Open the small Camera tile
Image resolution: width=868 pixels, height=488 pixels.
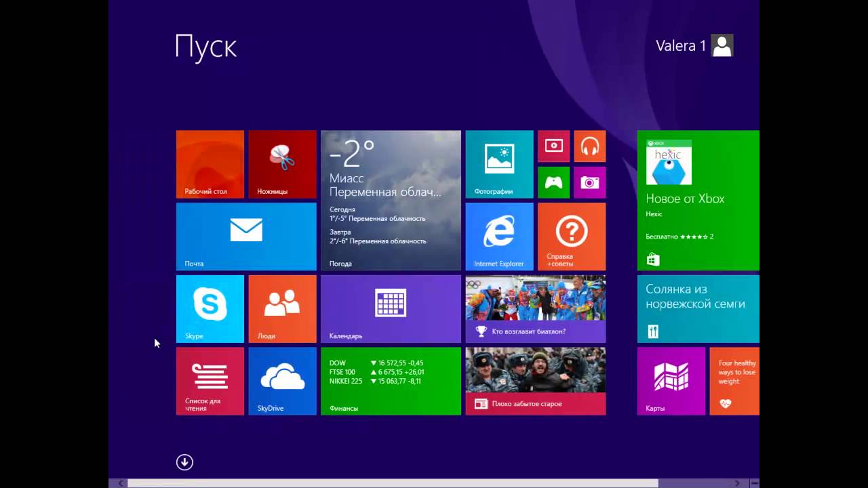590,182
